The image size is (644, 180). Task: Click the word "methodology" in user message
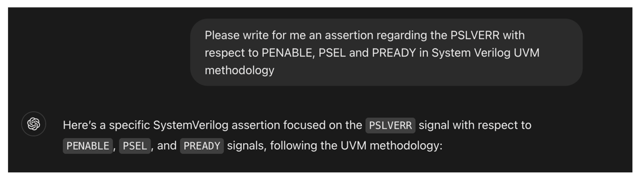coord(239,70)
